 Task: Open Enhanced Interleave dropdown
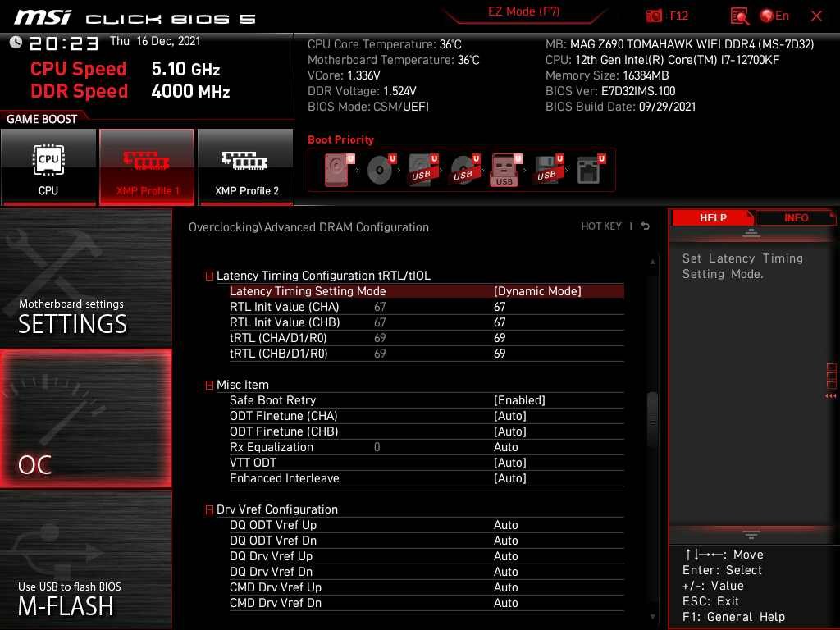pyautogui.click(x=427, y=478)
